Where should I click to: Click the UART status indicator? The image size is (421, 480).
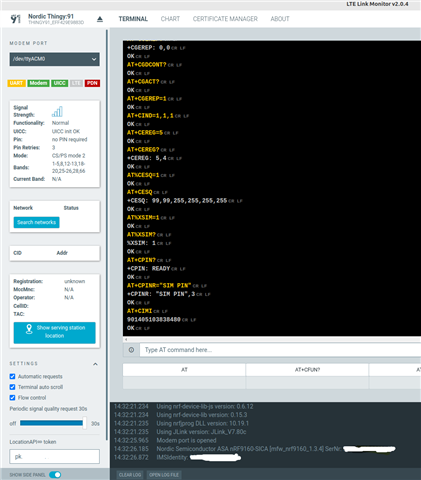coord(16,83)
